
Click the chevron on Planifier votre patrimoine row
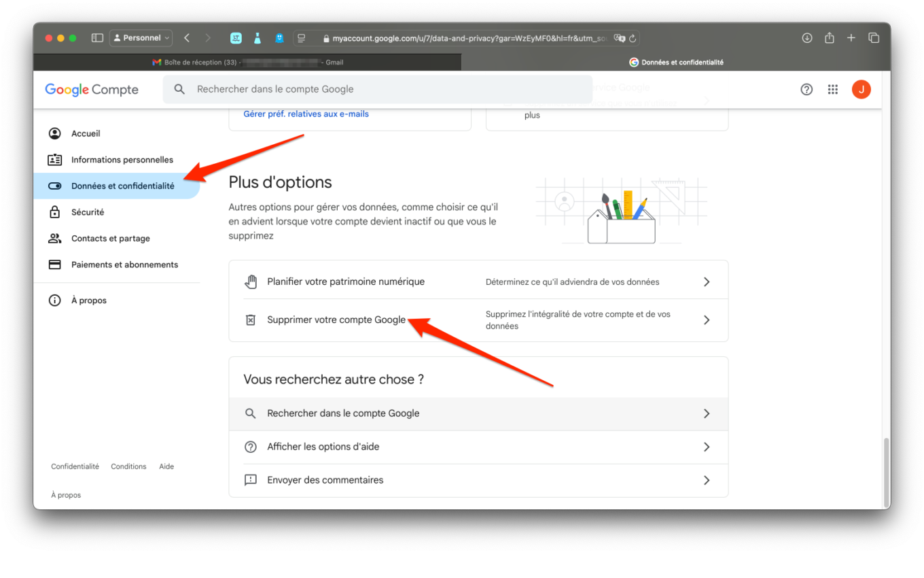click(x=707, y=282)
